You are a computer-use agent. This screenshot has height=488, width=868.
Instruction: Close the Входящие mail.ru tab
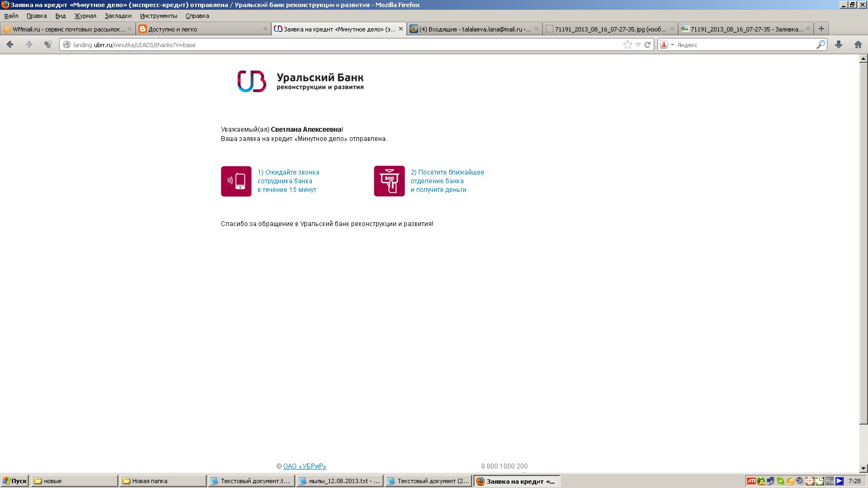click(x=537, y=29)
